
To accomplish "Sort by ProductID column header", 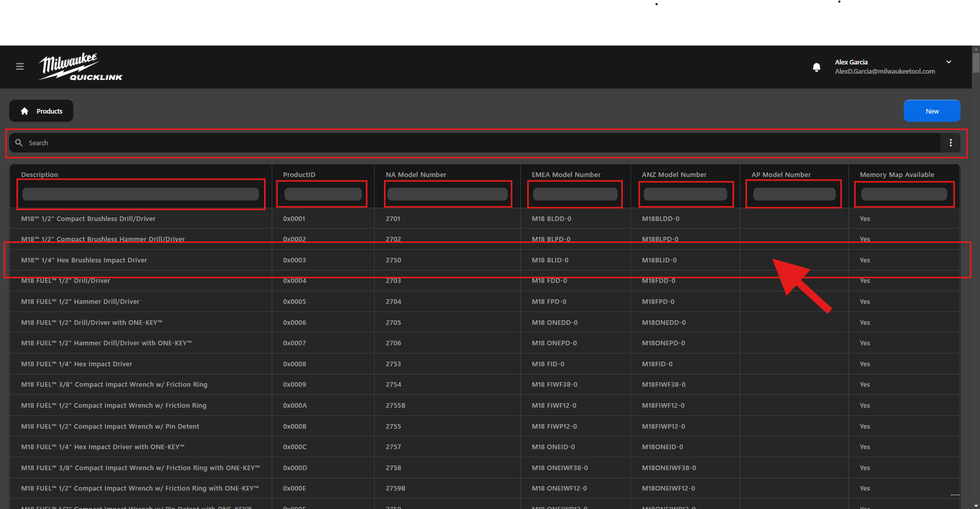I will (x=299, y=174).
